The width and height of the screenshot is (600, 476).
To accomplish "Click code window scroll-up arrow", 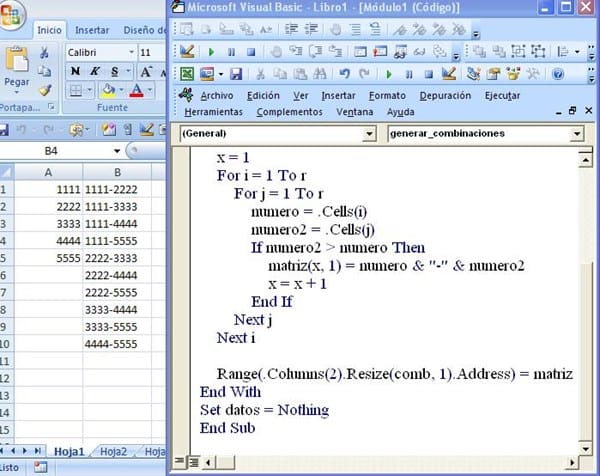I will tap(585, 159).
